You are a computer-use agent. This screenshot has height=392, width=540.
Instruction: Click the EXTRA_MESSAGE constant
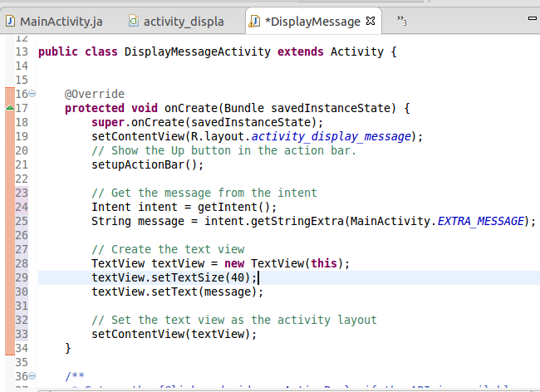pos(480,221)
